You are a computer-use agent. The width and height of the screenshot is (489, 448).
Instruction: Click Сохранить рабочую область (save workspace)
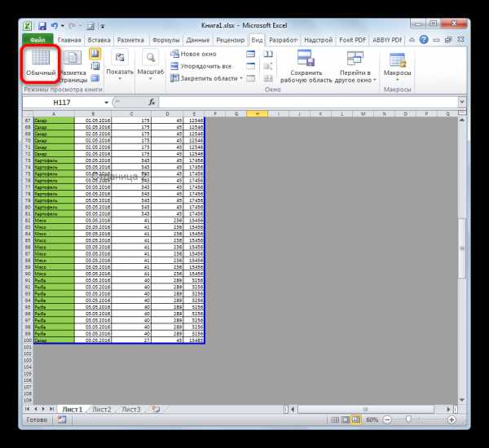click(306, 67)
